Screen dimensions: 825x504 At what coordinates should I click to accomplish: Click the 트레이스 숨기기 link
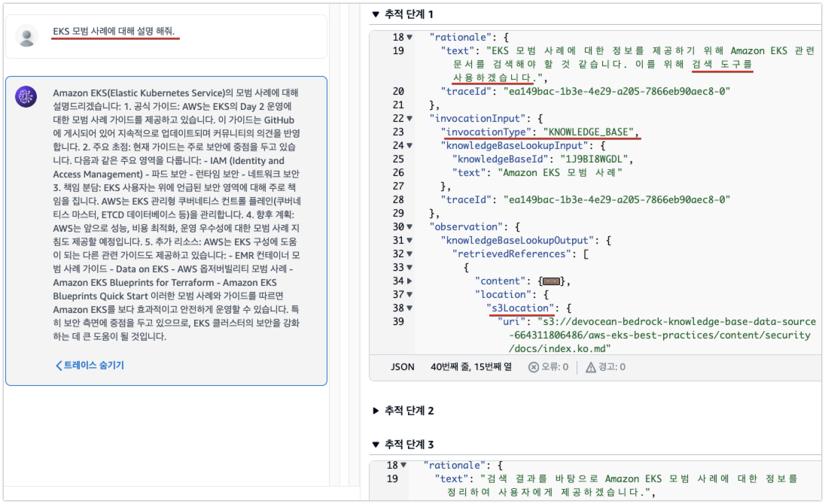[90, 366]
